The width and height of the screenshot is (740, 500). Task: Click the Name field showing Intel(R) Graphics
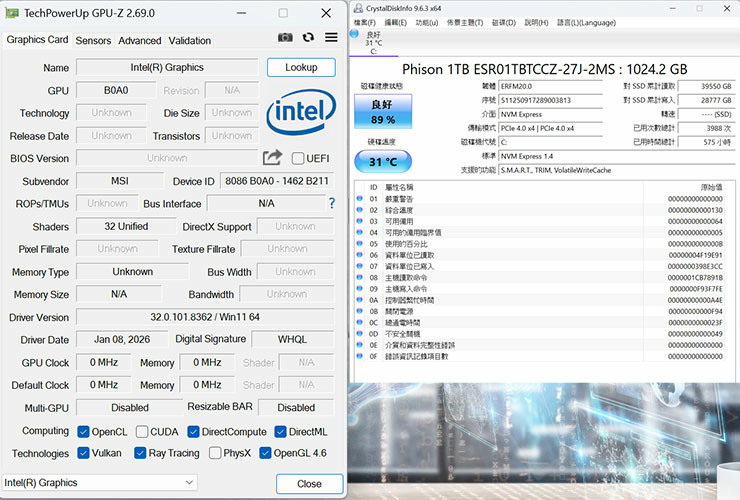[x=167, y=68]
